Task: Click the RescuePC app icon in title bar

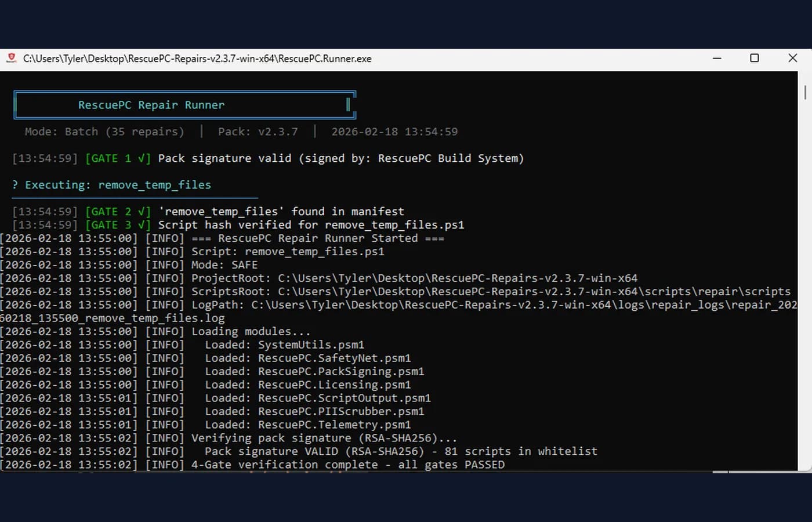Action: [x=11, y=58]
